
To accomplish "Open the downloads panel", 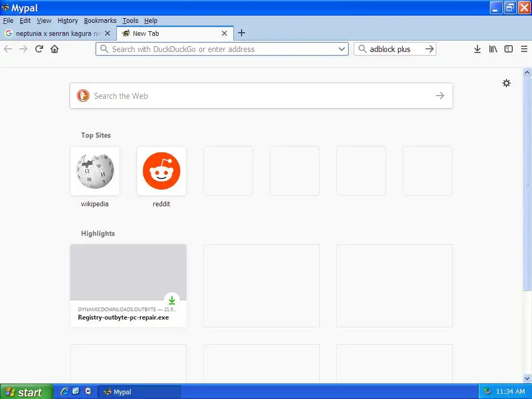I will click(x=477, y=49).
